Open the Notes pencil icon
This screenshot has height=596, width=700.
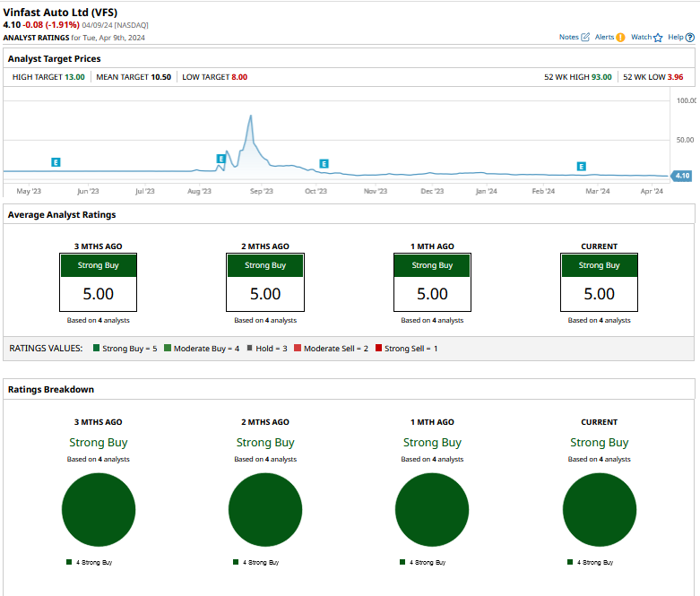click(585, 37)
